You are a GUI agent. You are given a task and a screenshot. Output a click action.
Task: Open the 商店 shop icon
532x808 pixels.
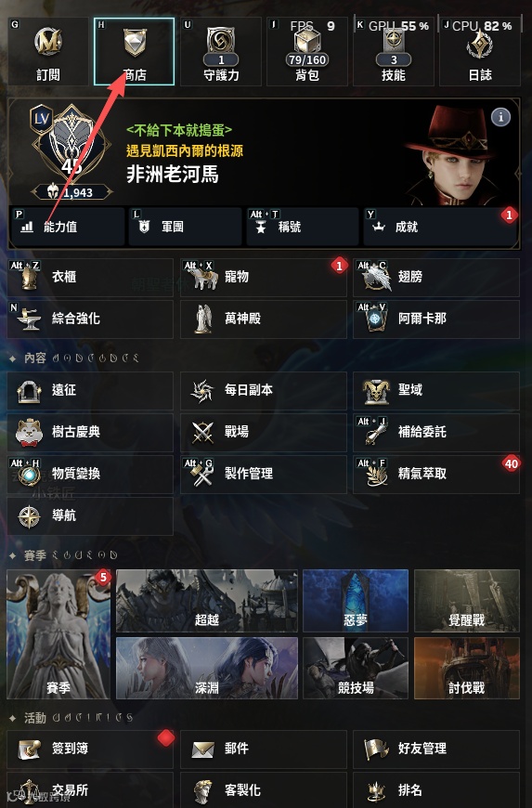click(135, 51)
